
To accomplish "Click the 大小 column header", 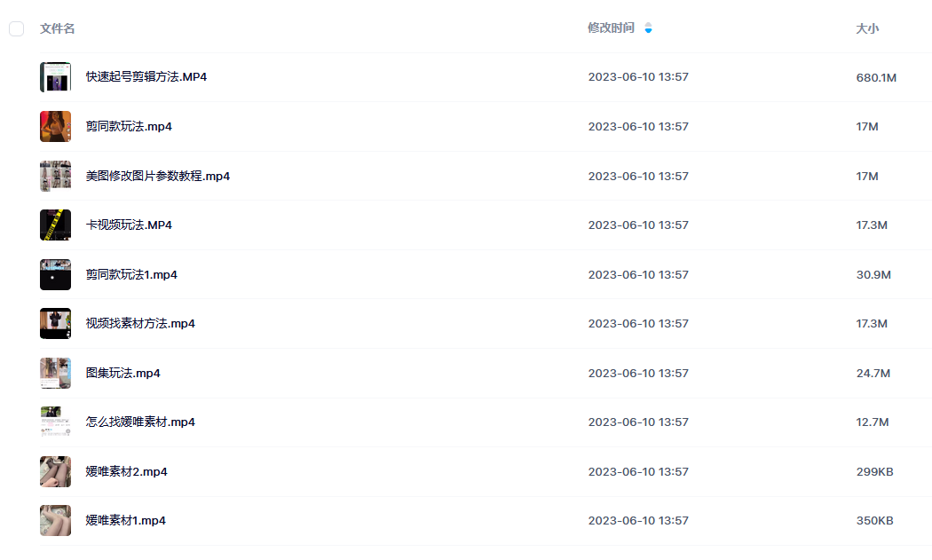I will 867,28.
